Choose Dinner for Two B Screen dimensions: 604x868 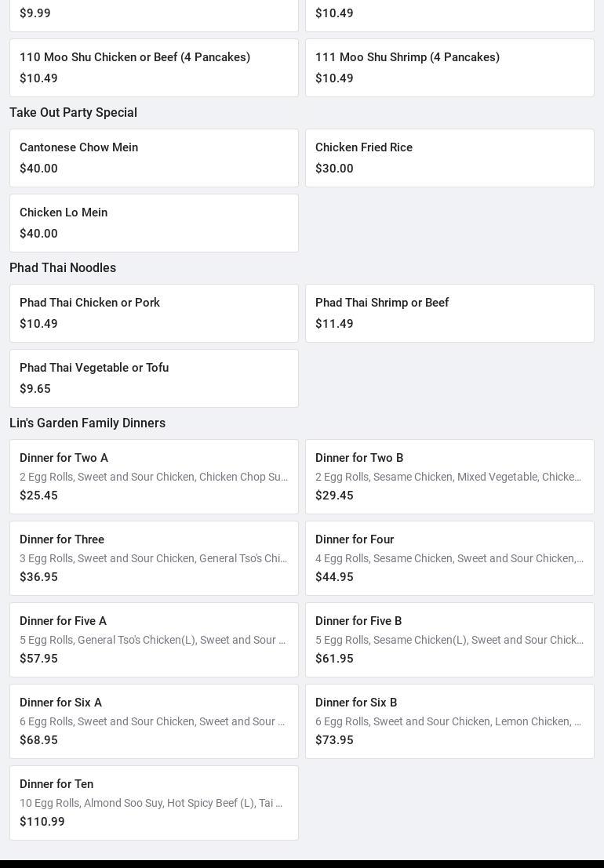449,476
